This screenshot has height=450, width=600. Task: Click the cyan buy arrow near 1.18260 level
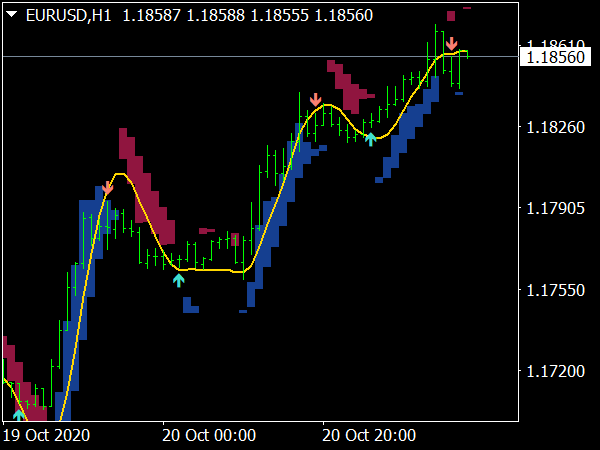point(370,139)
